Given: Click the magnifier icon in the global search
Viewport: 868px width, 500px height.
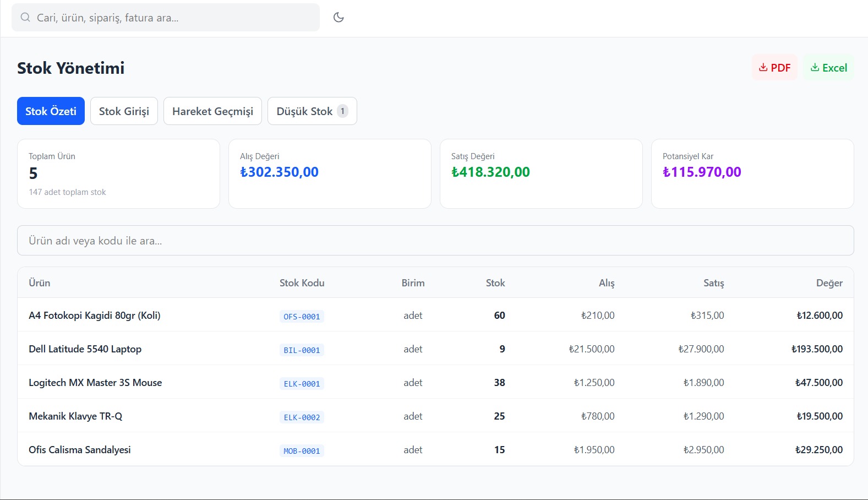Looking at the screenshot, I should [x=25, y=17].
